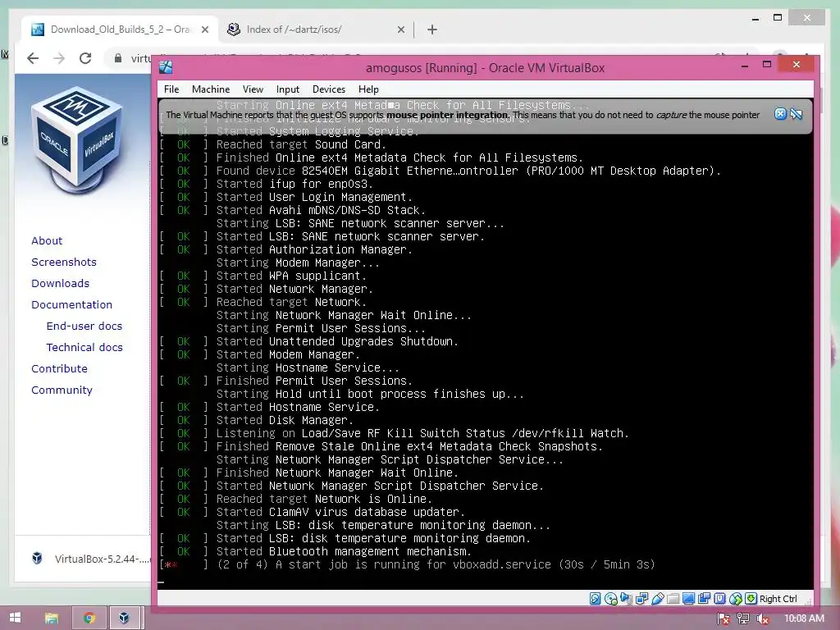Open the Screenshots link in the sidebar
The image size is (840, 630).
click(x=64, y=262)
